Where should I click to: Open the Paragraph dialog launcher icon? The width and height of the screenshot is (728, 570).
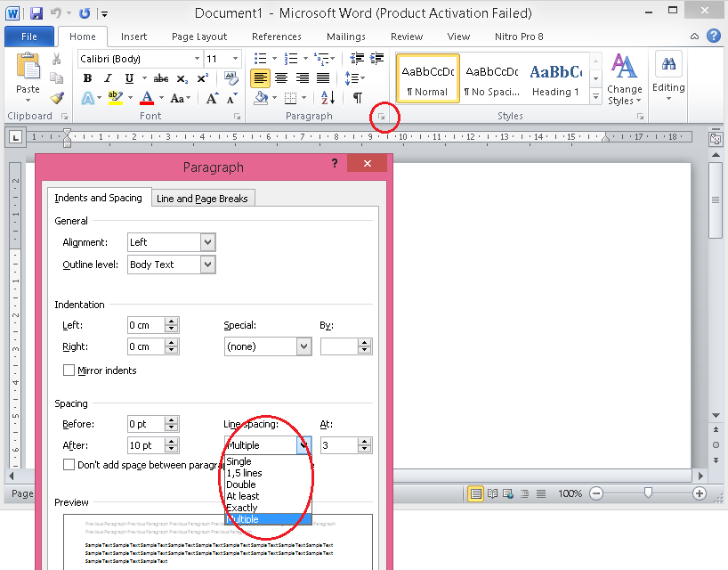[382, 117]
